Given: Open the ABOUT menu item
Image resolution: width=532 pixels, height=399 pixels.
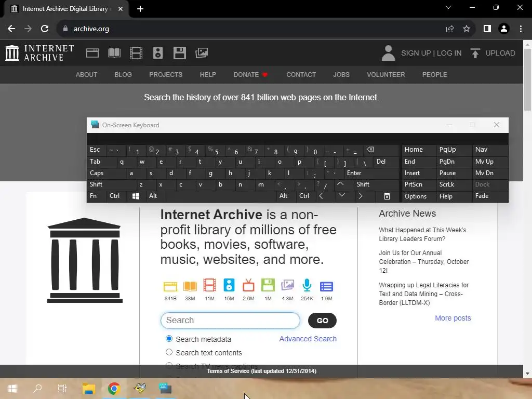Looking at the screenshot, I should coord(87,75).
